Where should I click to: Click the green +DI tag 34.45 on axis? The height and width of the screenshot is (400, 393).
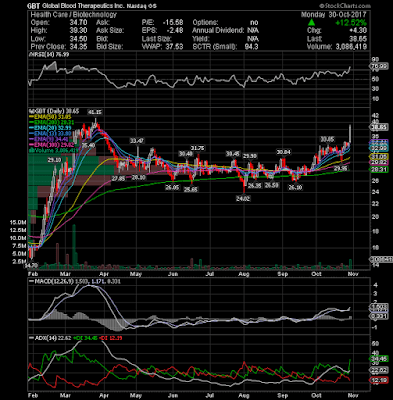[x=379, y=359]
